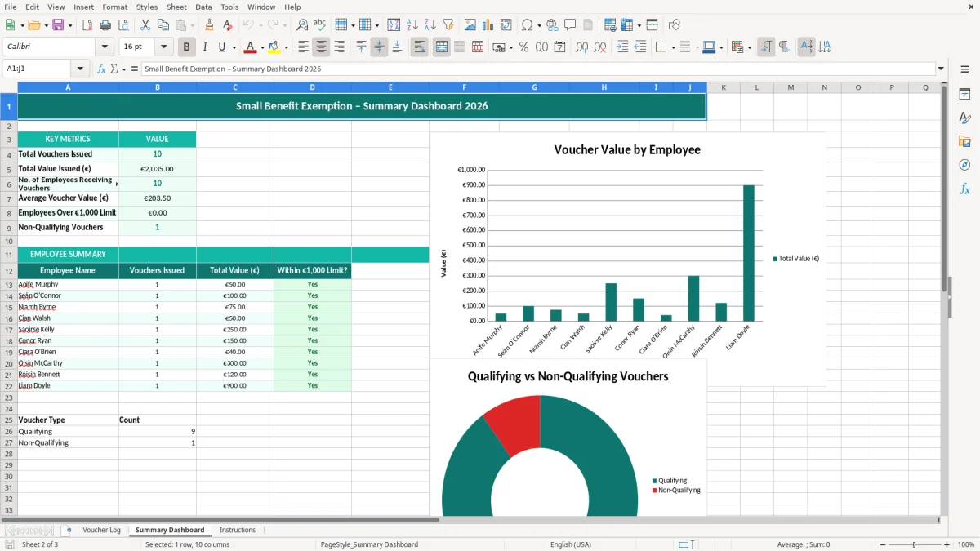The height and width of the screenshot is (551, 980).
Task: Run the spelling check
Action: (320, 25)
